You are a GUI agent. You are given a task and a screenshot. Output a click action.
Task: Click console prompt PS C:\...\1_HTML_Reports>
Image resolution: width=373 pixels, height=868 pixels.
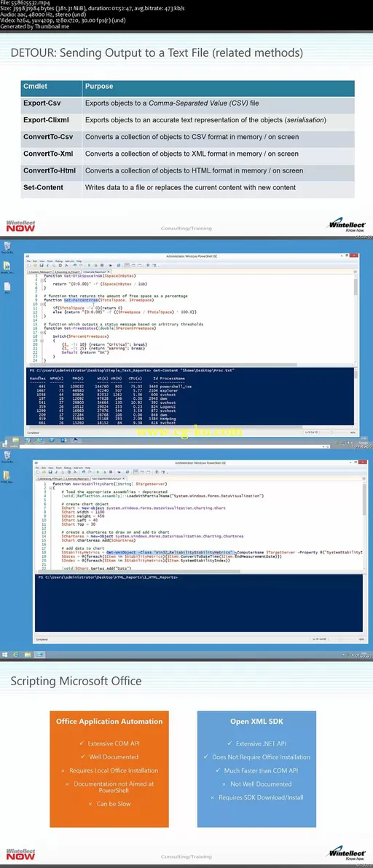pyautogui.click(x=107, y=577)
